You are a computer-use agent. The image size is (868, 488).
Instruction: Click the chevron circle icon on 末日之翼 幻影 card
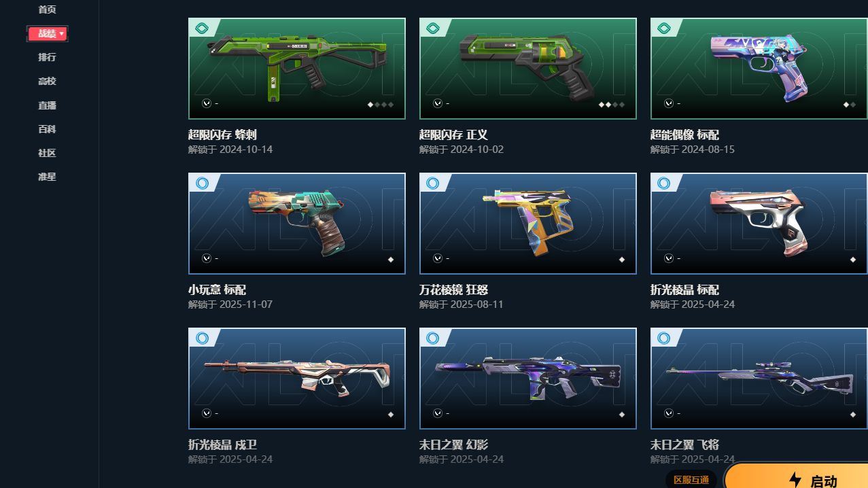click(x=438, y=413)
